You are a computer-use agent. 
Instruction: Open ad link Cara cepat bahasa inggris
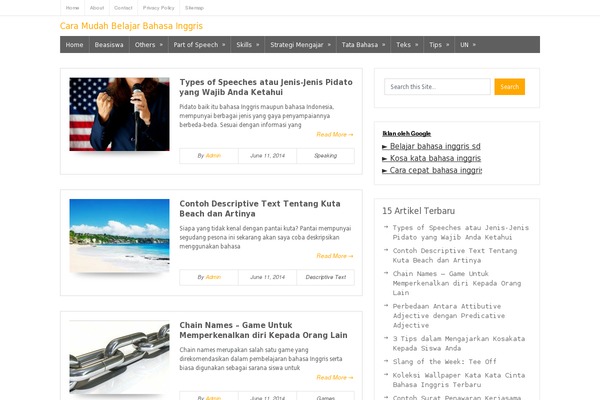tap(432, 170)
